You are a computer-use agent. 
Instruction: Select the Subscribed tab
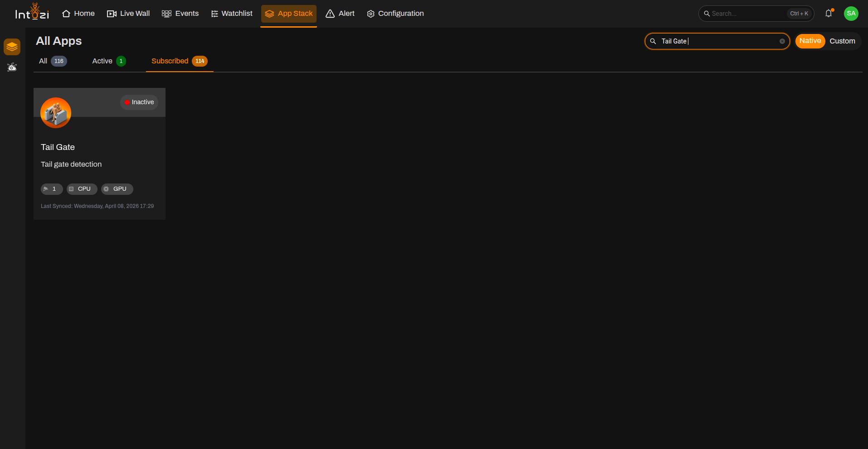(x=180, y=61)
